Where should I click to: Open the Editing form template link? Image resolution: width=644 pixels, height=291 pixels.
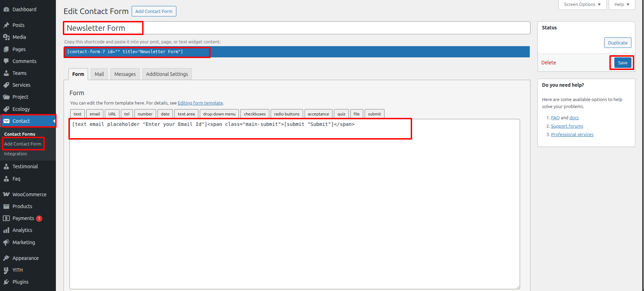[x=200, y=103]
